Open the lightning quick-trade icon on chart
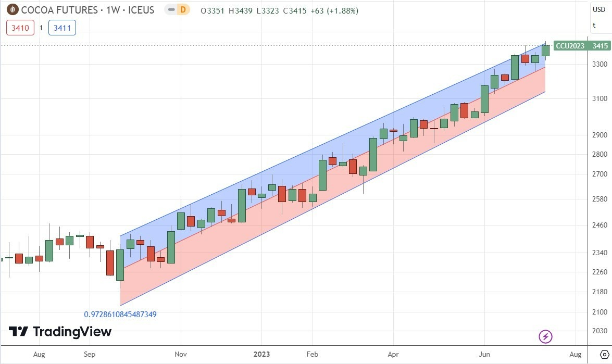The height and width of the screenshot is (364, 612). tap(544, 336)
